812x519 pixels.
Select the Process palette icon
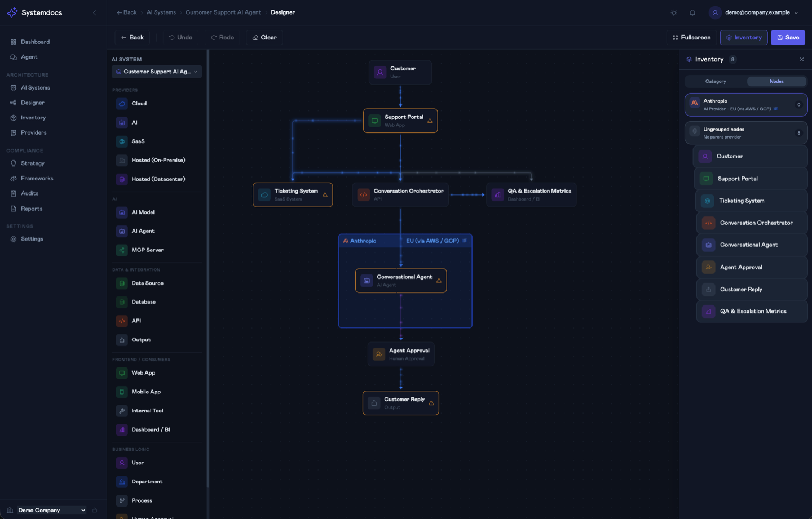[122, 500]
